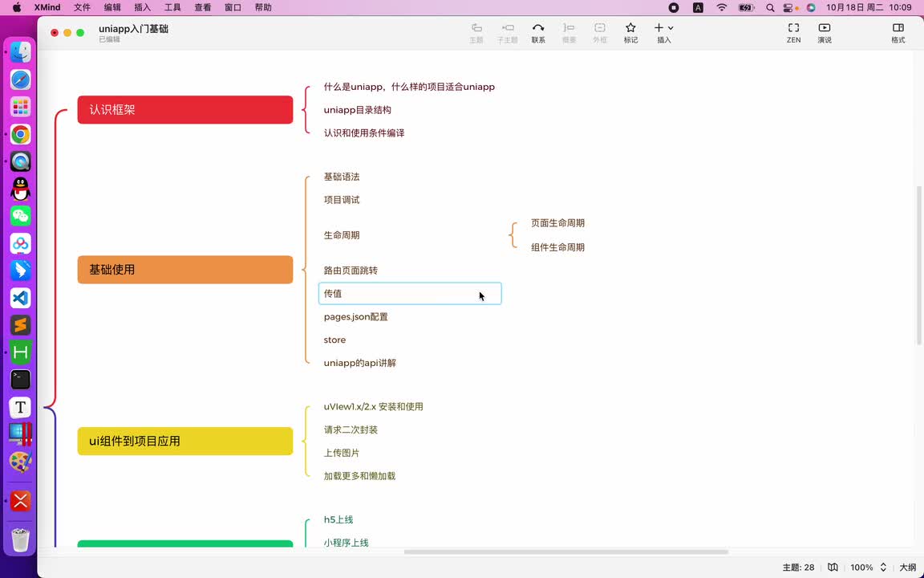Open the Apple menu

coord(17,8)
